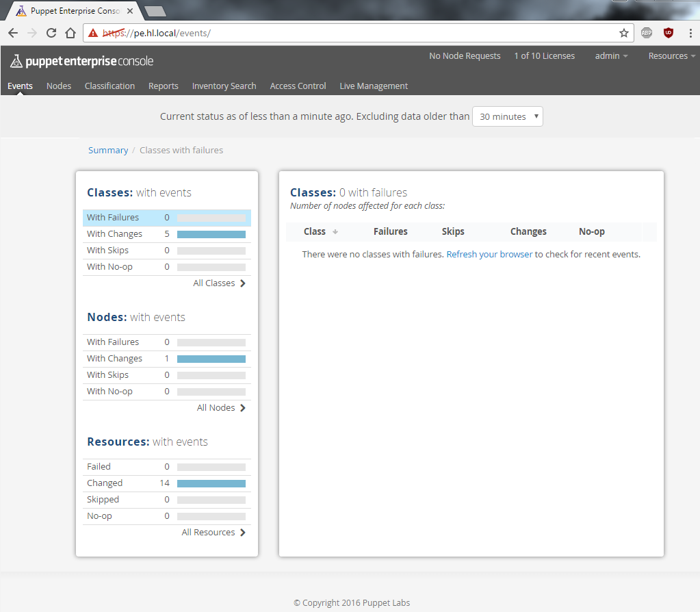Select Classes With Failures row
Screen dimensions: 700x612
coord(167,218)
